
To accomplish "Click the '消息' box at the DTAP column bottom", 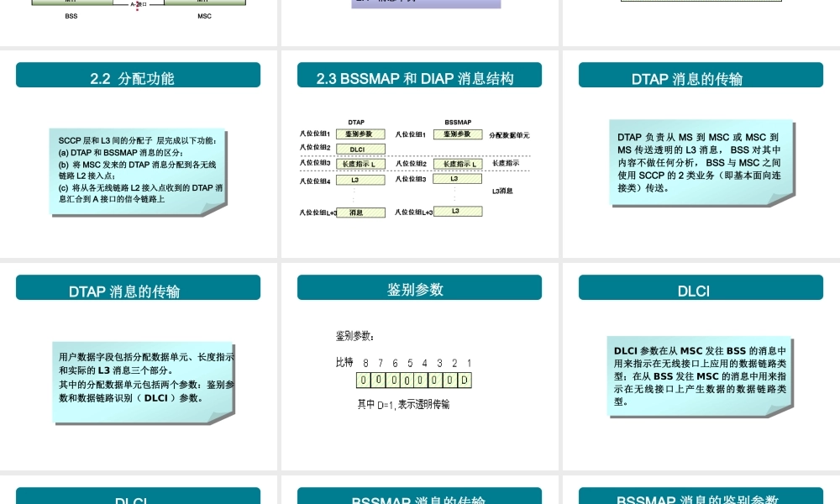I will pyautogui.click(x=360, y=213).
